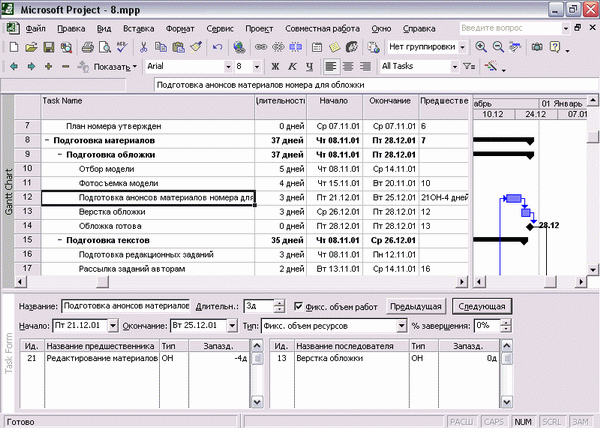The width and height of the screenshot is (600, 428).
Task: Click the Zoom Out magnifier icon
Action: [498, 47]
